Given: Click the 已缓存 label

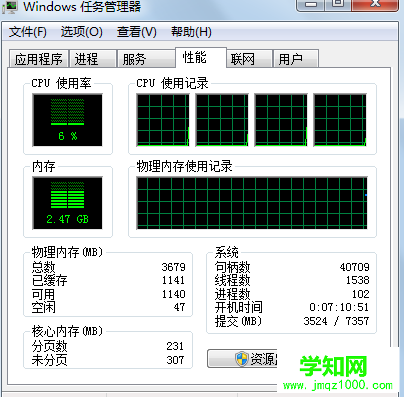Looking at the screenshot, I should (49, 280).
